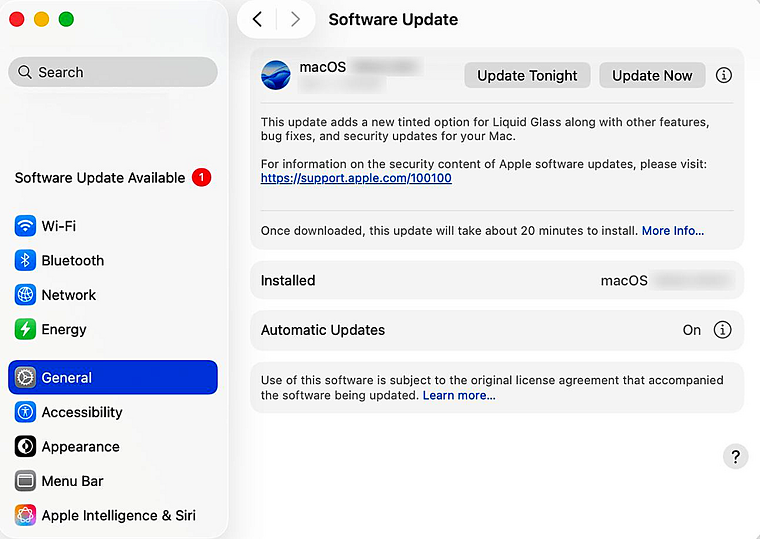This screenshot has width=760, height=539.
Task: Click the General gear icon
Action: pyautogui.click(x=25, y=378)
